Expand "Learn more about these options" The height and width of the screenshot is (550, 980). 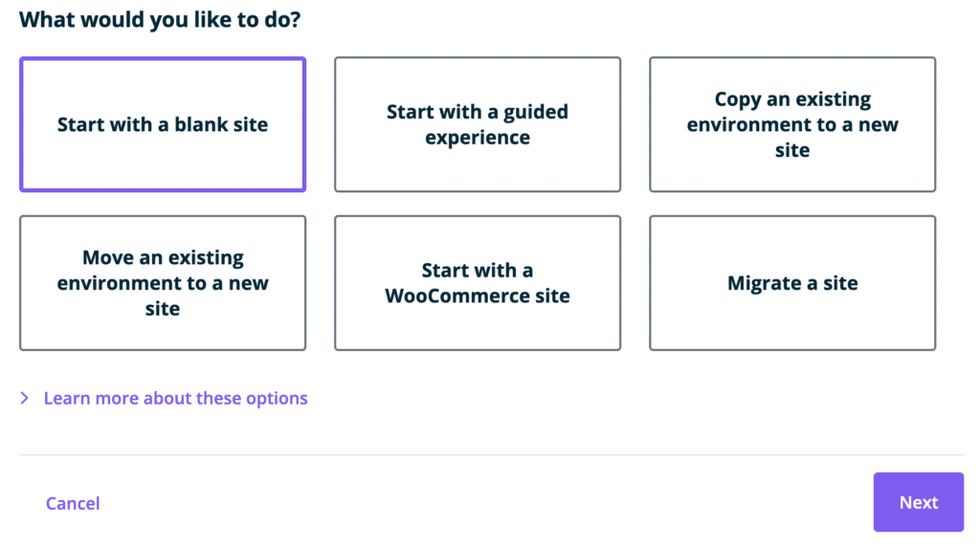[176, 398]
